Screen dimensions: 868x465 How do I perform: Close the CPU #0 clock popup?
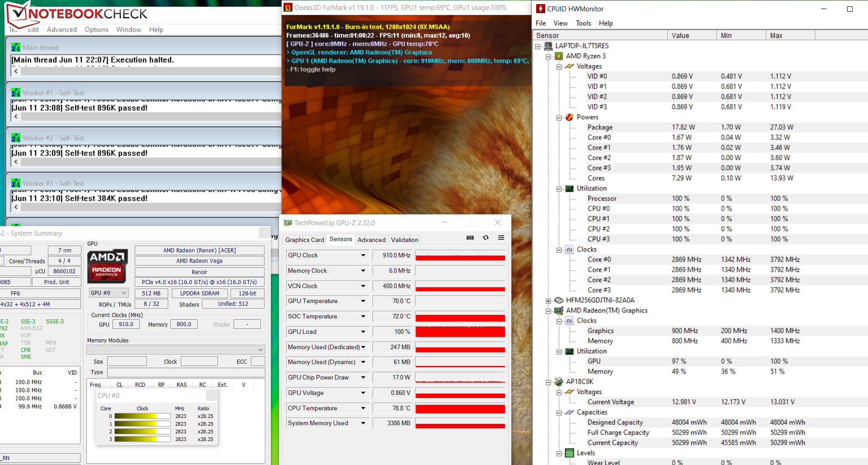click(212, 395)
